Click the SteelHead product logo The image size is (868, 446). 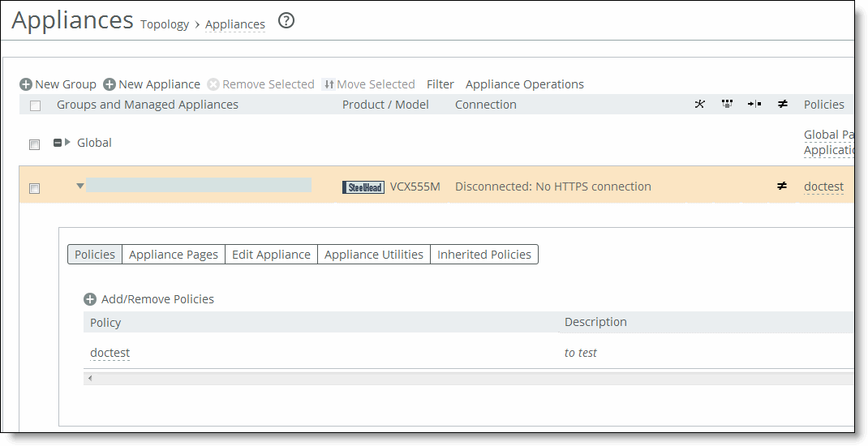click(x=363, y=187)
